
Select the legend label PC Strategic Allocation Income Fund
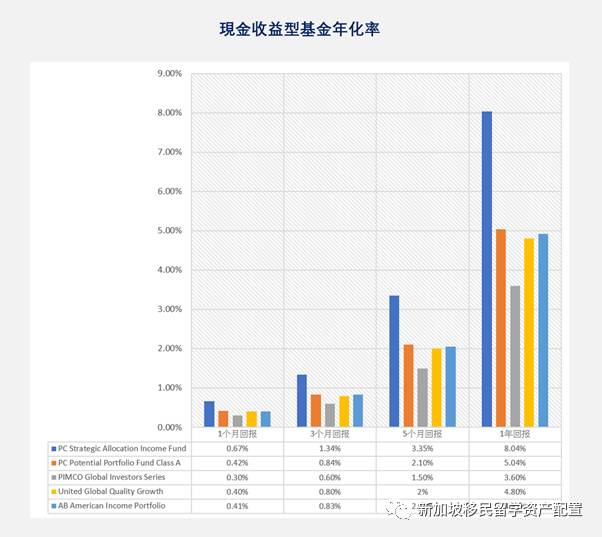click(x=122, y=448)
